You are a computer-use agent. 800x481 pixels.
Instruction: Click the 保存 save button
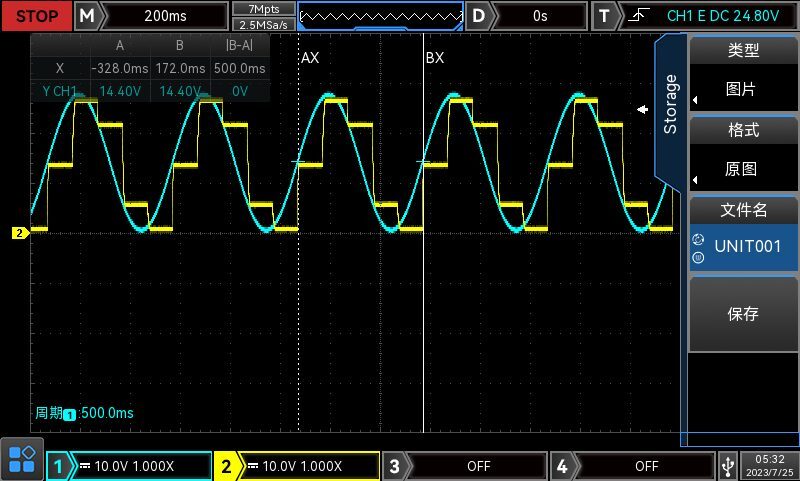(x=743, y=314)
